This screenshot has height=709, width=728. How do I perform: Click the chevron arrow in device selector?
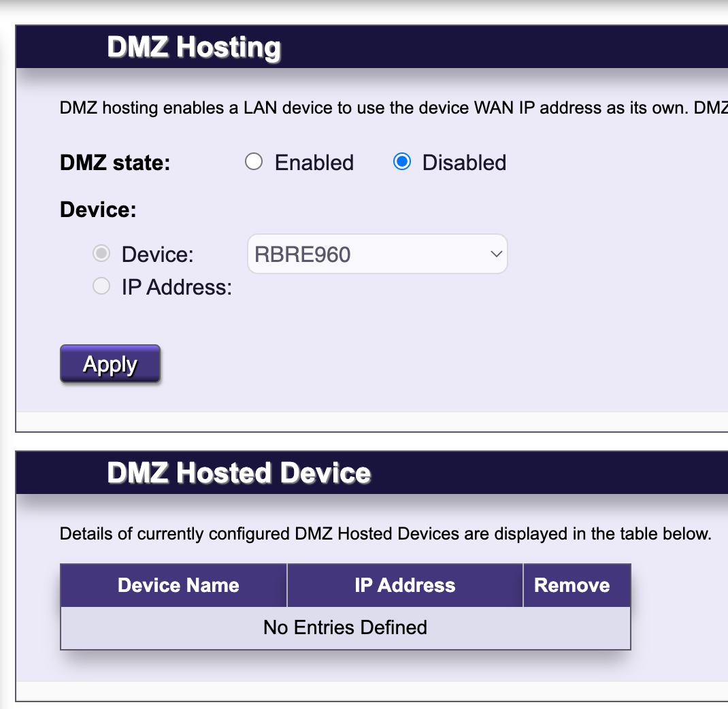point(496,254)
